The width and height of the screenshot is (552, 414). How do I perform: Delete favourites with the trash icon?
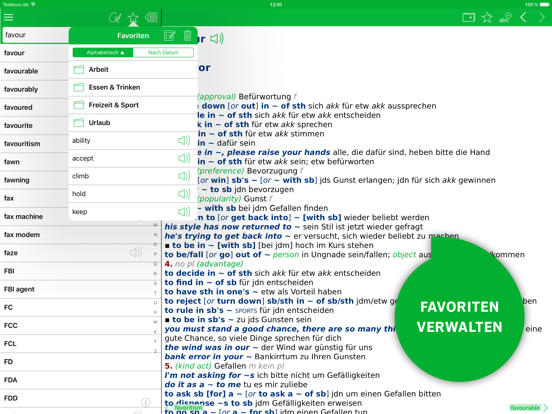[x=188, y=36]
